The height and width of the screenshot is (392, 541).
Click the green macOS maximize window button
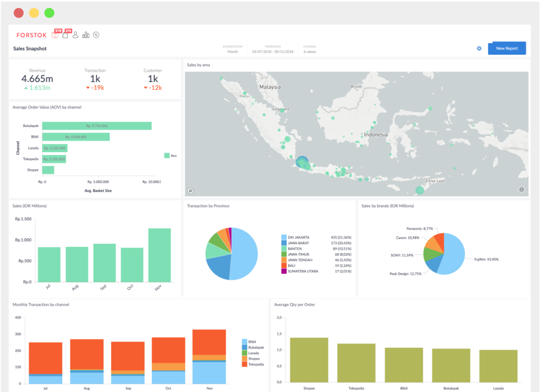tap(49, 13)
